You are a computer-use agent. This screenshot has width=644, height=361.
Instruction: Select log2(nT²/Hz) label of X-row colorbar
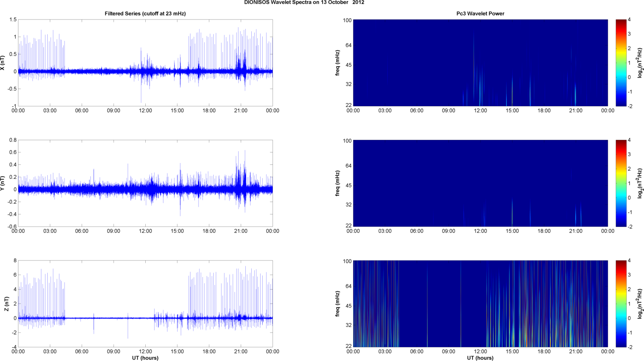(640, 63)
